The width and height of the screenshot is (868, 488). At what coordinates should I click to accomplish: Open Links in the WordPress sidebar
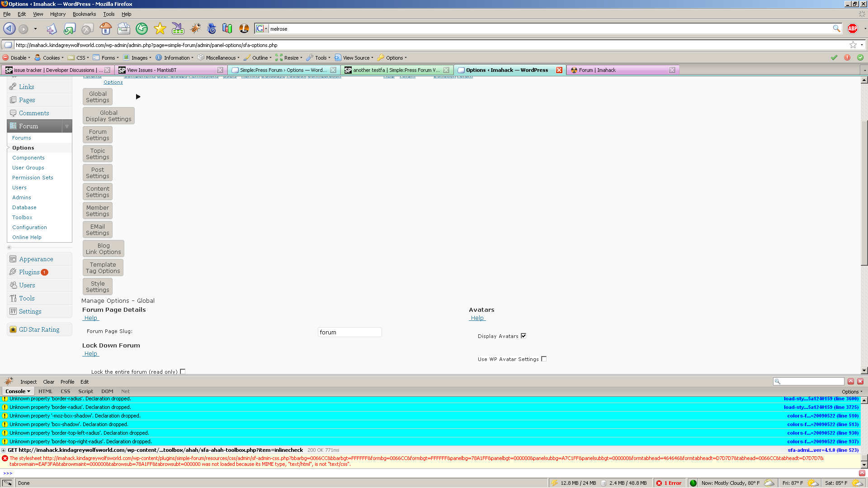click(x=26, y=87)
